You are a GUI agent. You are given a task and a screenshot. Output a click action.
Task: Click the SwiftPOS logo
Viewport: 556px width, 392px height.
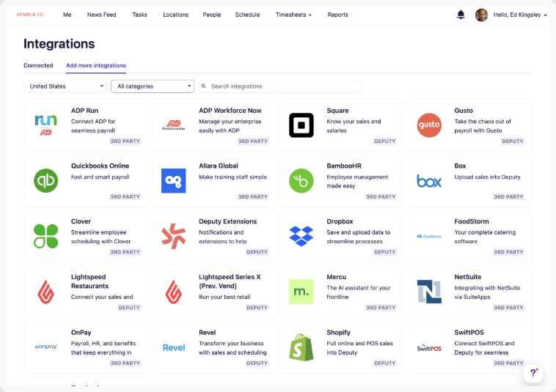[x=429, y=348]
